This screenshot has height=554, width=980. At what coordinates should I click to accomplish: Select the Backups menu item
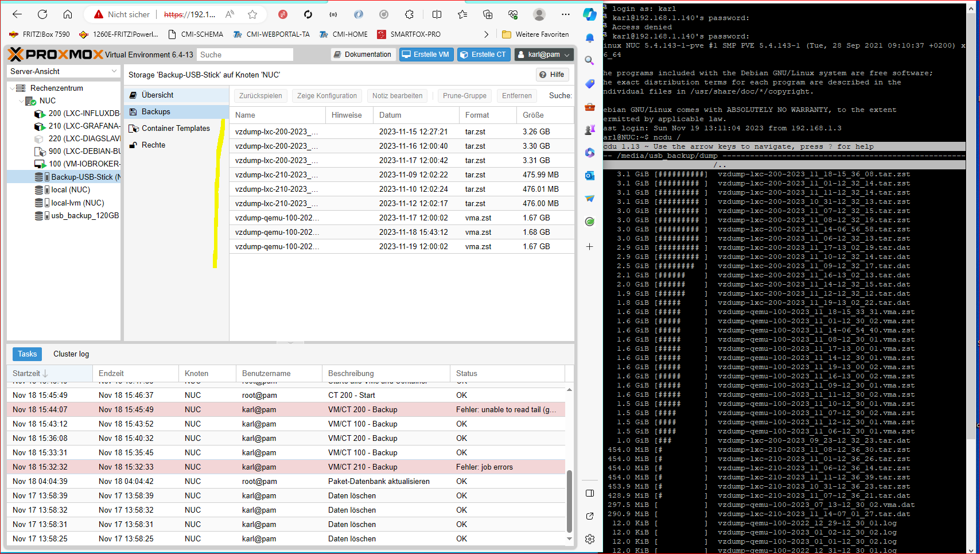click(x=177, y=112)
